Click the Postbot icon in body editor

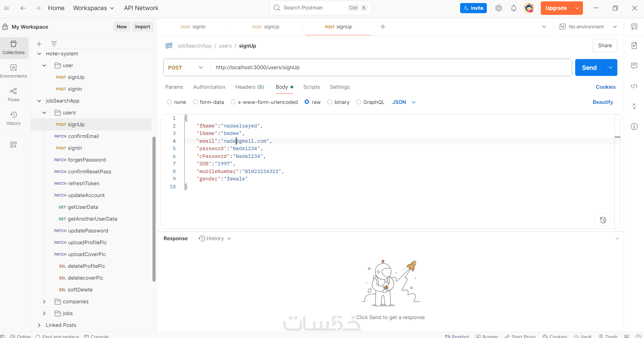(603, 220)
